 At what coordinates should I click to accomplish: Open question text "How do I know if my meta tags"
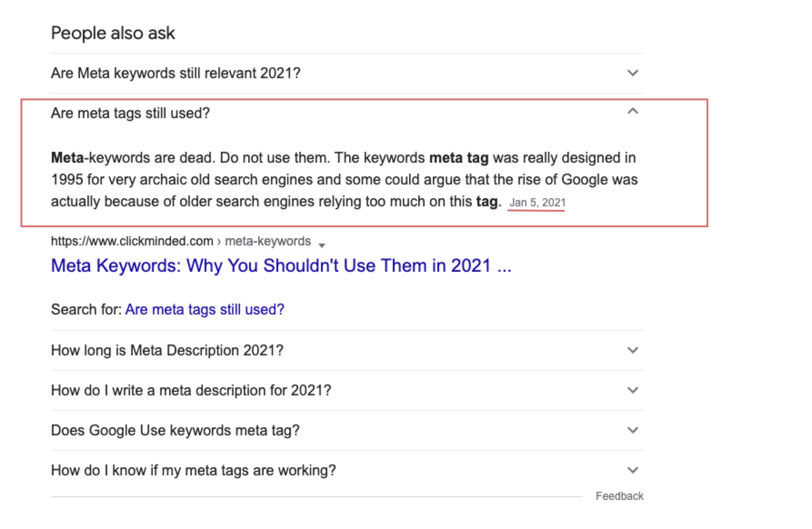[x=193, y=470]
